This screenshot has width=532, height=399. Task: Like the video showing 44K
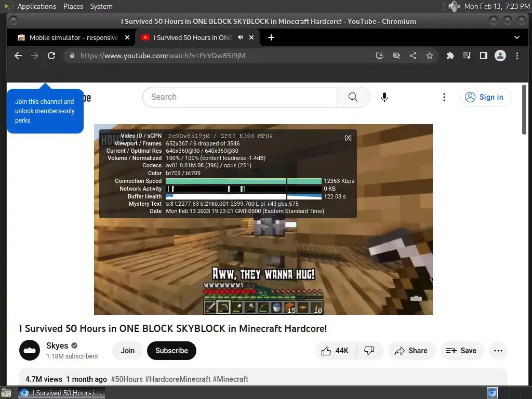pos(335,351)
